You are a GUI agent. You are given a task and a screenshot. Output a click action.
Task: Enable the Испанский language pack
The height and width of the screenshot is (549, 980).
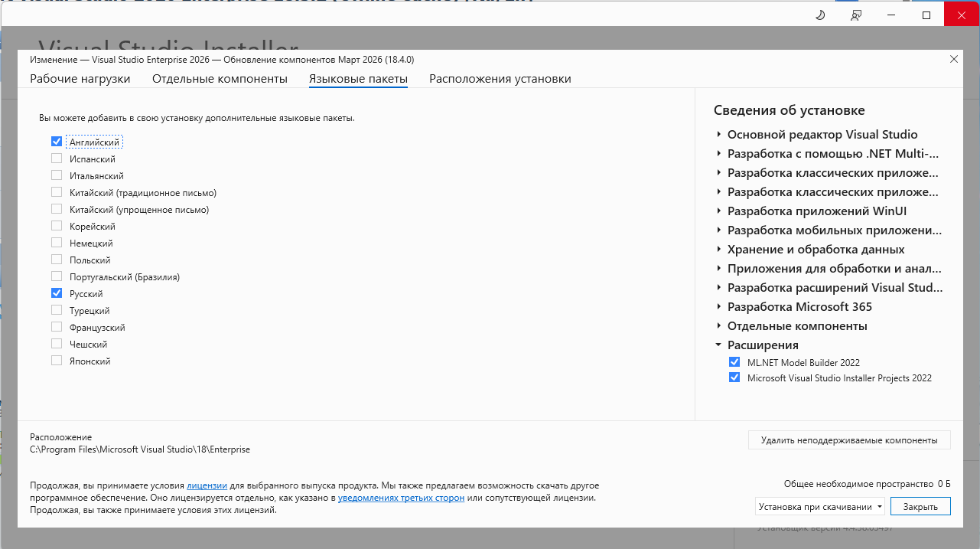coord(57,158)
